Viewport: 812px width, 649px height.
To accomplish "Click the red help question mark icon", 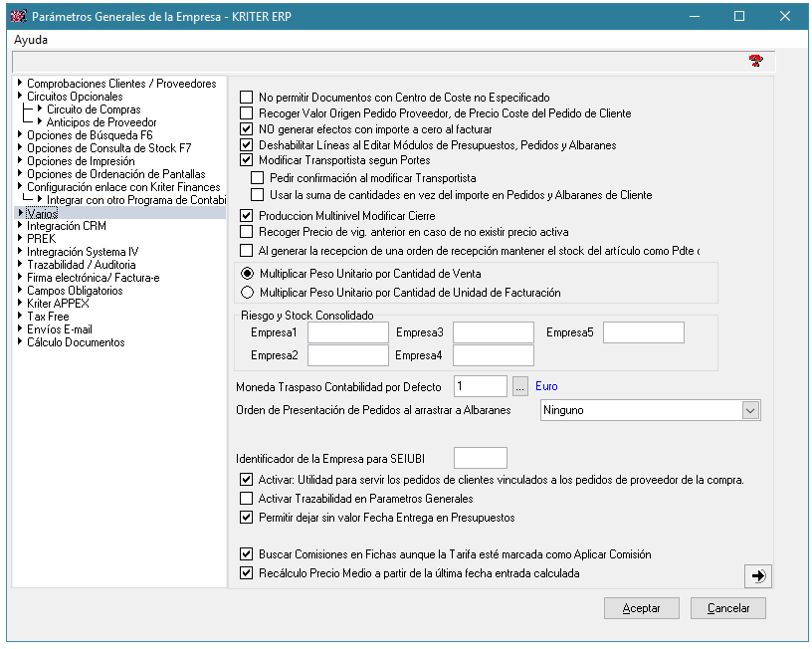I will pyautogui.click(x=755, y=61).
